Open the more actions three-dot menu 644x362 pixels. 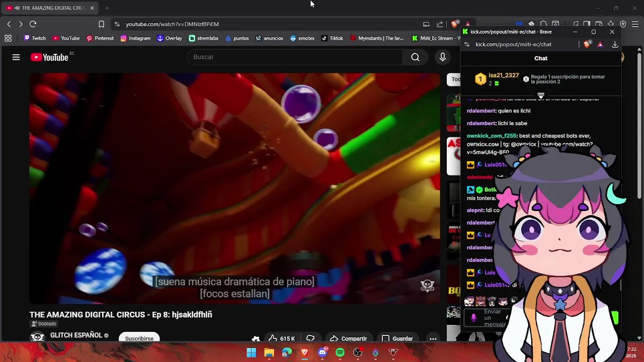(433, 338)
